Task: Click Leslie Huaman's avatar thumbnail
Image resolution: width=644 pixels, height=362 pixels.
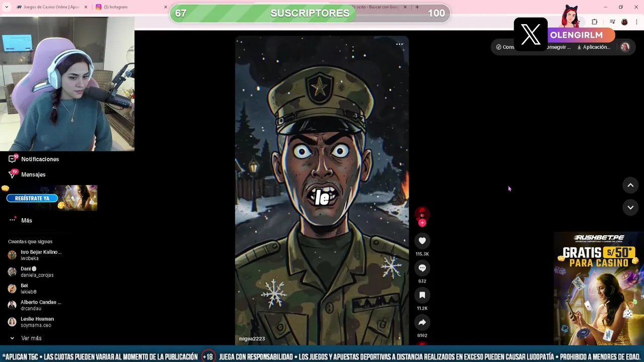Action: click(12, 322)
